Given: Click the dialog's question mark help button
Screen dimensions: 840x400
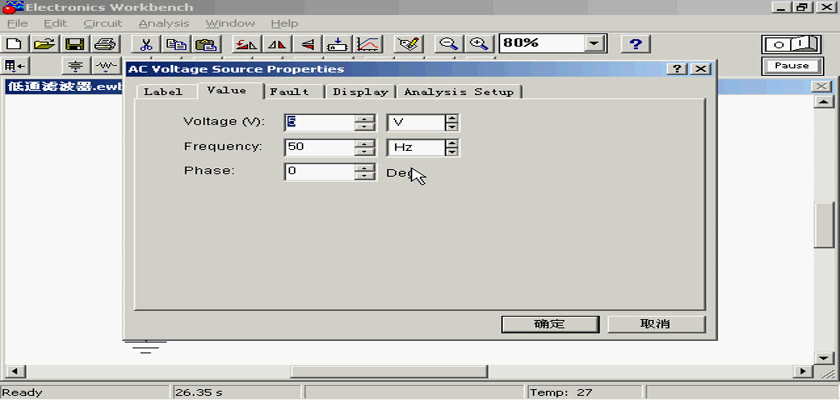Looking at the screenshot, I should pyautogui.click(x=678, y=69).
